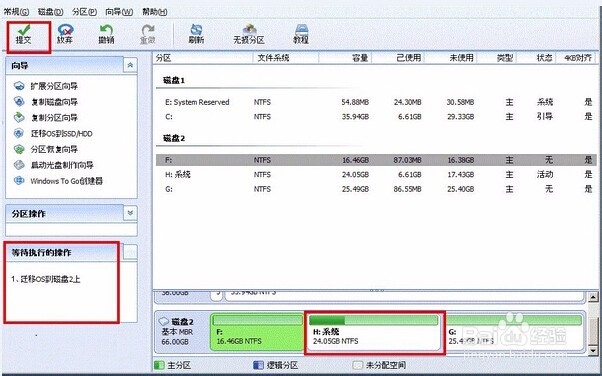The image size is (602, 376).
Task: Select pending operation 迁移OS到磁盘2上
Action: [46, 279]
